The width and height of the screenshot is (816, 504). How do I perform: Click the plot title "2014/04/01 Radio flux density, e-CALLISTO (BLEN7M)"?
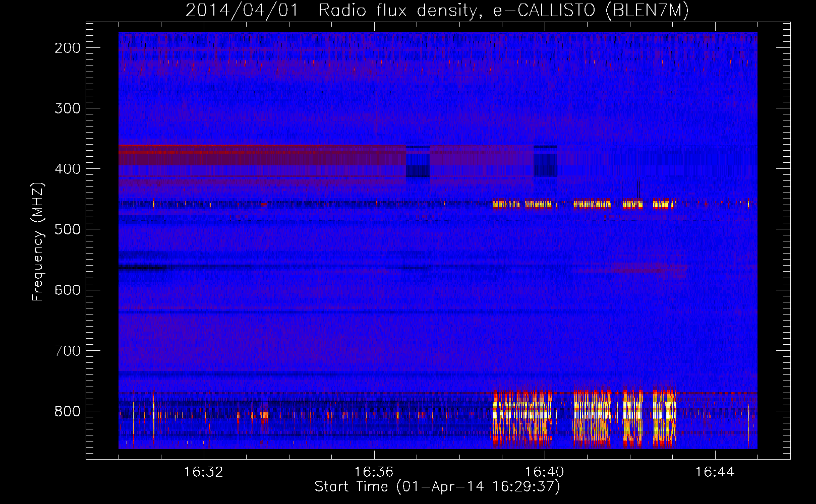pos(437,10)
